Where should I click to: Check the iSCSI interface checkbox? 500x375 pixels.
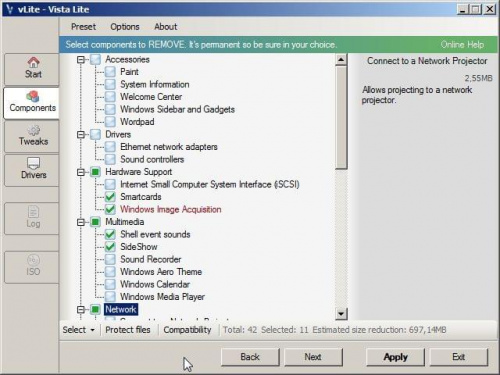pyautogui.click(x=110, y=184)
